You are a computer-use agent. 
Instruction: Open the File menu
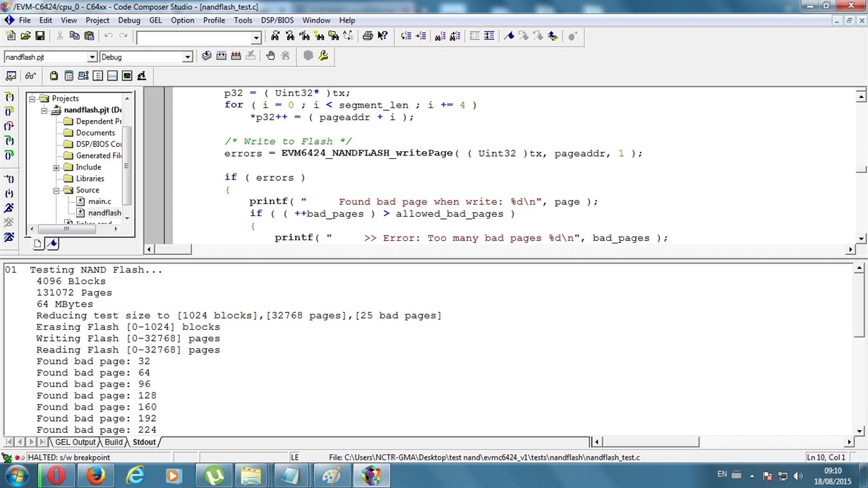coord(24,20)
